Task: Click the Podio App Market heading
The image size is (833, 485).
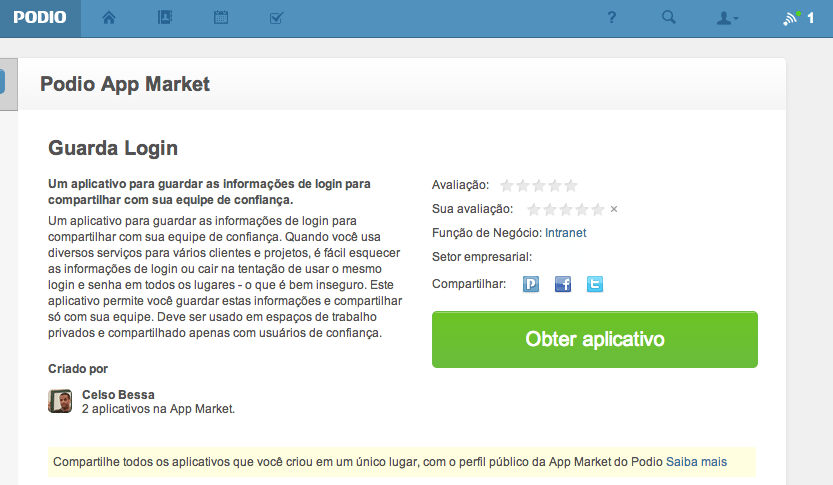Action: pyautogui.click(x=125, y=84)
